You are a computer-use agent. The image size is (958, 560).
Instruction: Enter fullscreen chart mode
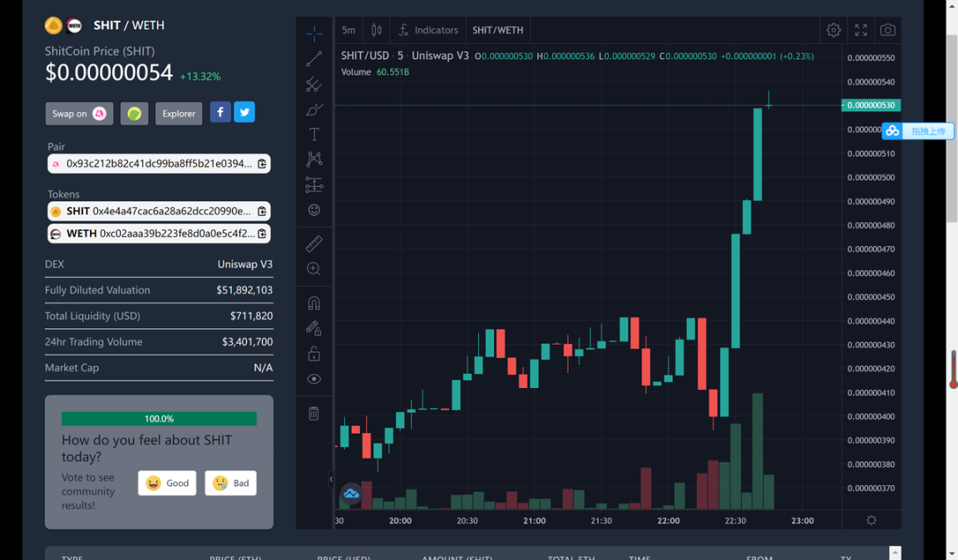click(x=861, y=30)
